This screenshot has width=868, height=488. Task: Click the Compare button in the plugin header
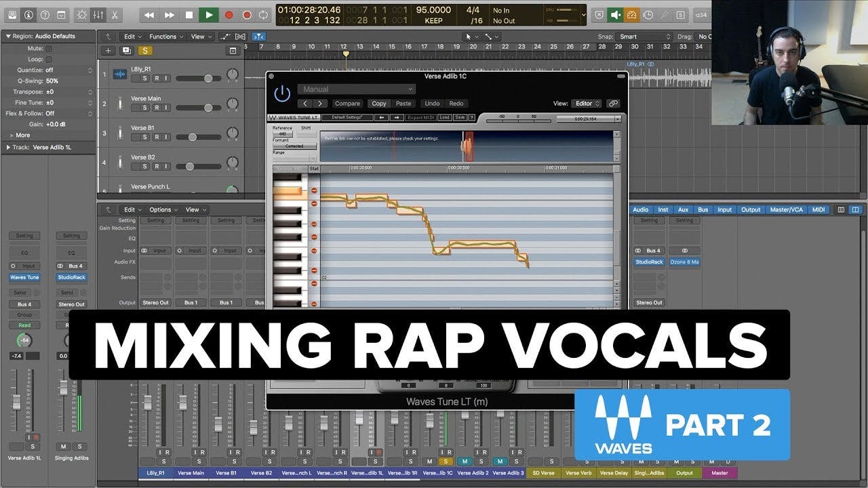coord(348,103)
